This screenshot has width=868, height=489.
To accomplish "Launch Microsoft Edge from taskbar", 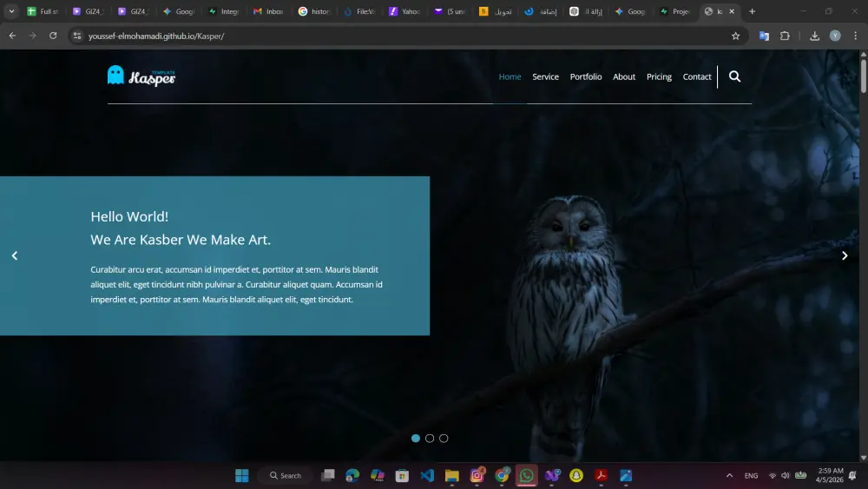I will (x=352, y=475).
